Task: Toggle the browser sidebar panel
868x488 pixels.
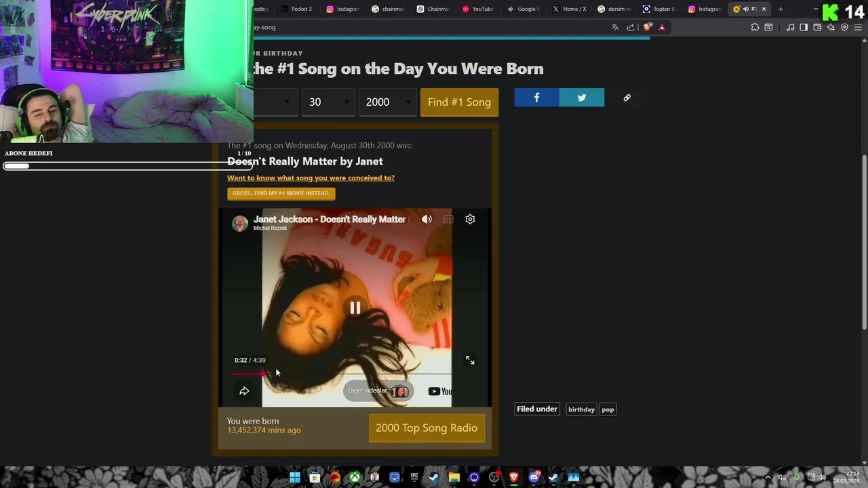Action: [804, 27]
